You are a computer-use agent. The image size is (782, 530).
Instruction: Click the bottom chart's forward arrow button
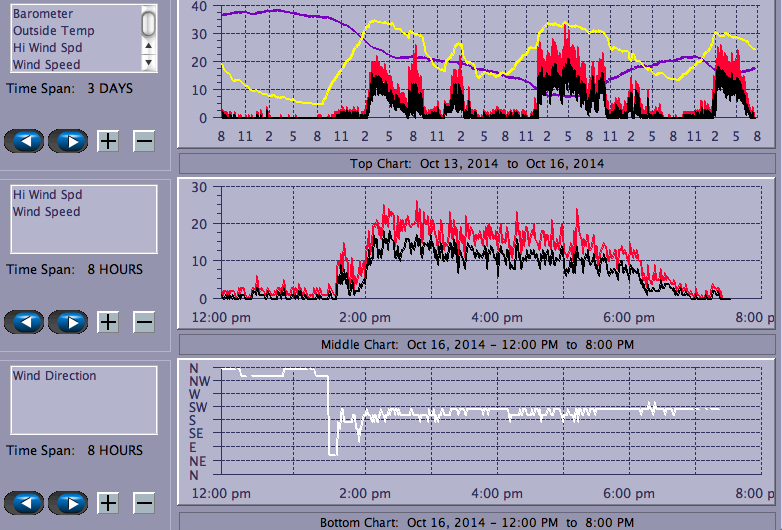68,503
